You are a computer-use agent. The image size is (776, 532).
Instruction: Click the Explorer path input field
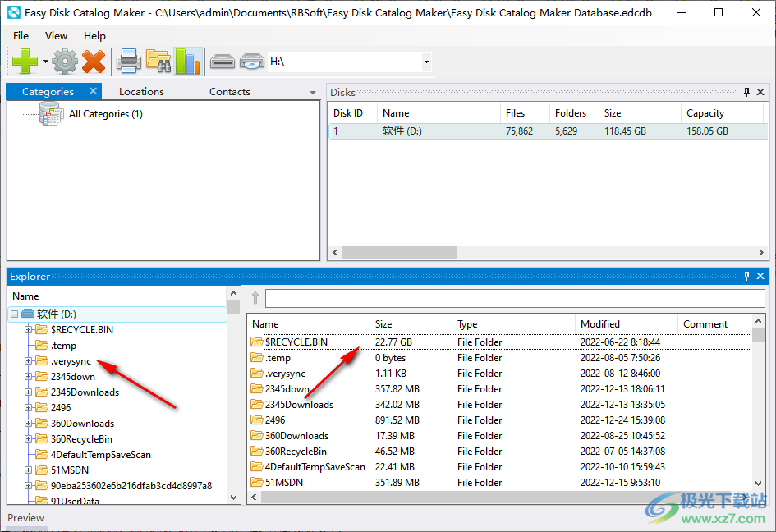(x=515, y=298)
